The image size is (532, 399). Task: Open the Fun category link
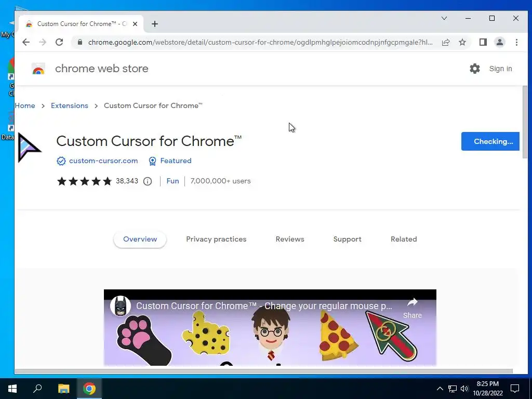[172, 181]
